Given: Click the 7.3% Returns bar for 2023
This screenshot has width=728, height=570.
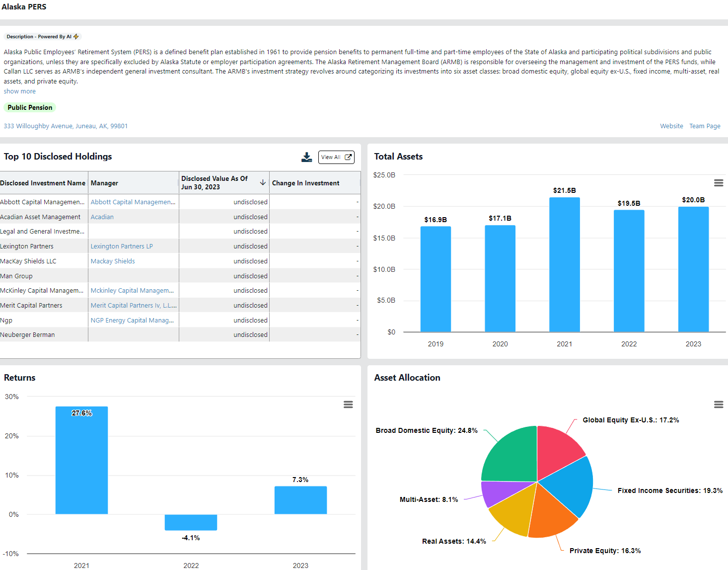Looking at the screenshot, I should [x=300, y=500].
